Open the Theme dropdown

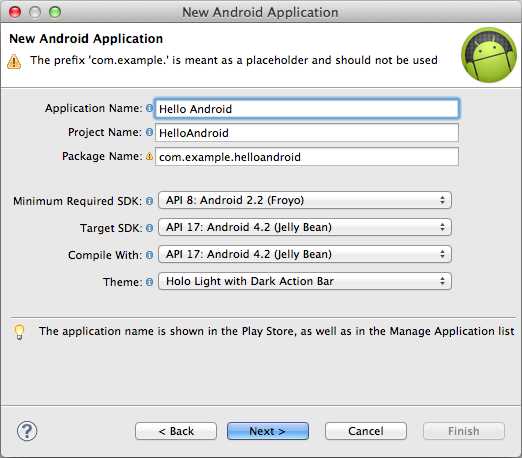305,281
